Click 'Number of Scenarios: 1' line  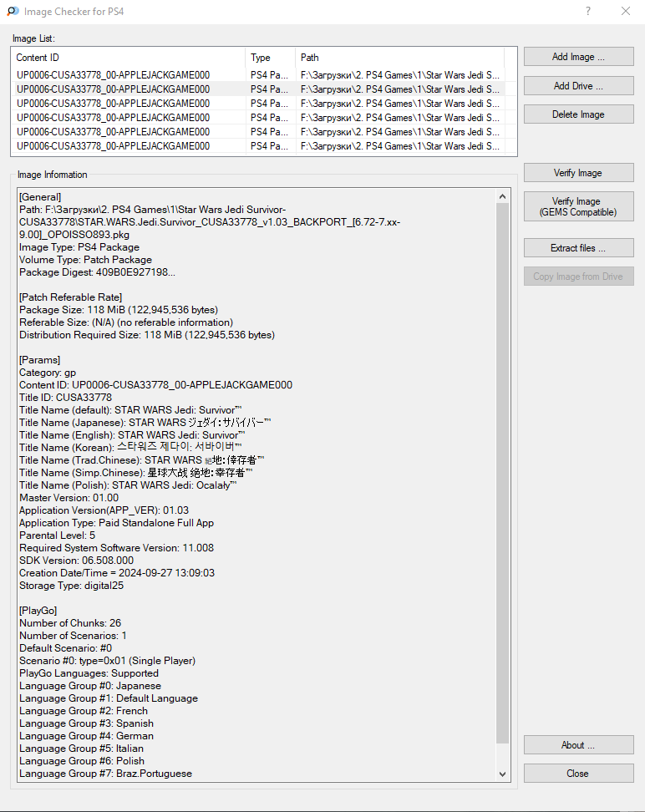coord(73,636)
